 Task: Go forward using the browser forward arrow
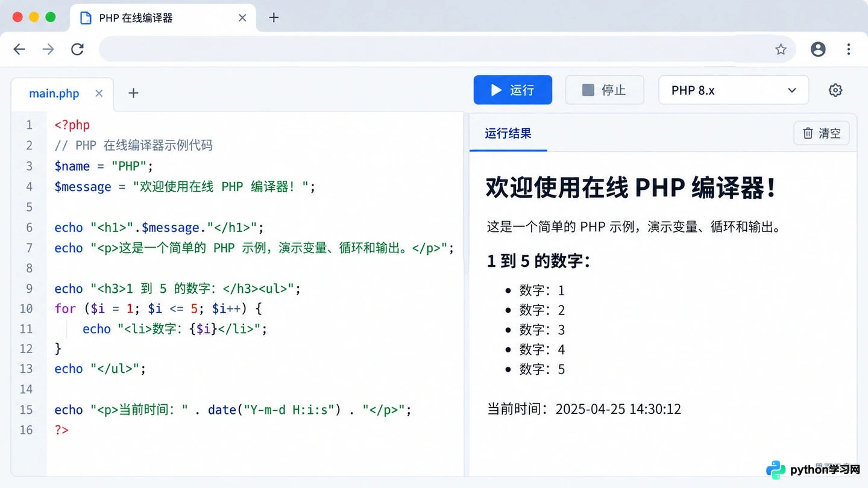pyautogui.click(x=48, y=49)
